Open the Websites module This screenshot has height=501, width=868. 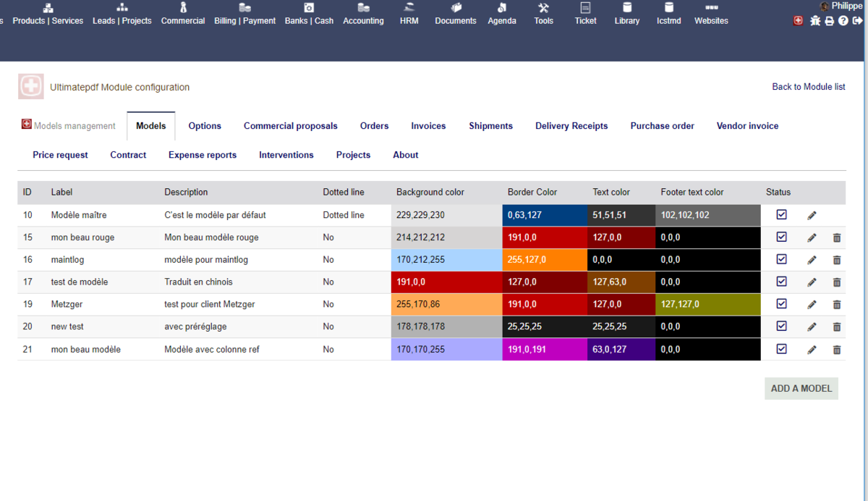pyautogui.click(x=711, y=14)
